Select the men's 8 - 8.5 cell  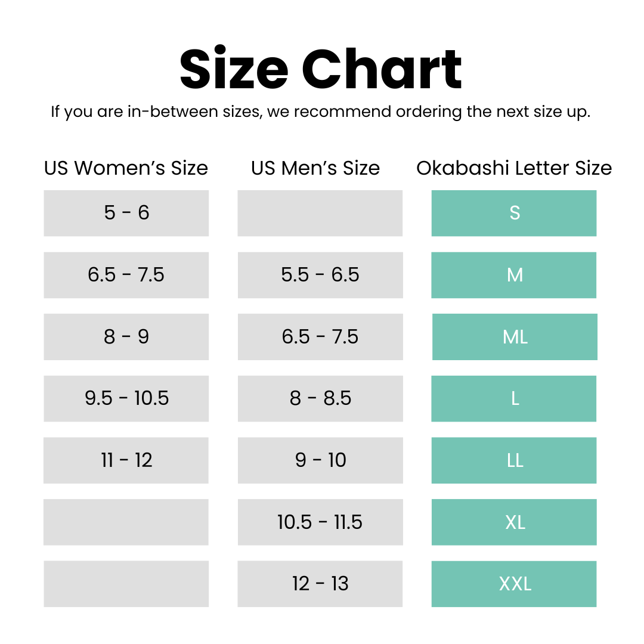[320, 398]
